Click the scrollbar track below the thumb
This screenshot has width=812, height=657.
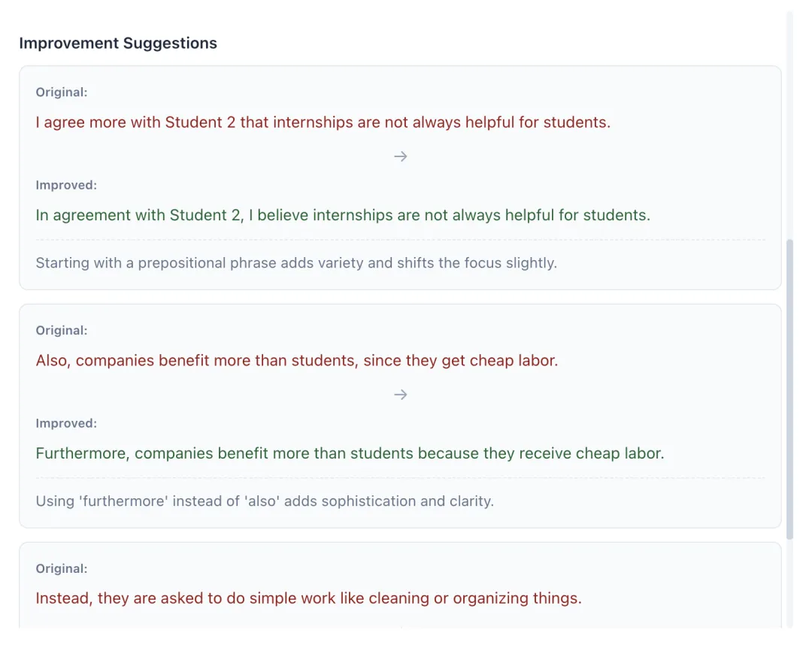pyautogui.click(x=789, y=584)
